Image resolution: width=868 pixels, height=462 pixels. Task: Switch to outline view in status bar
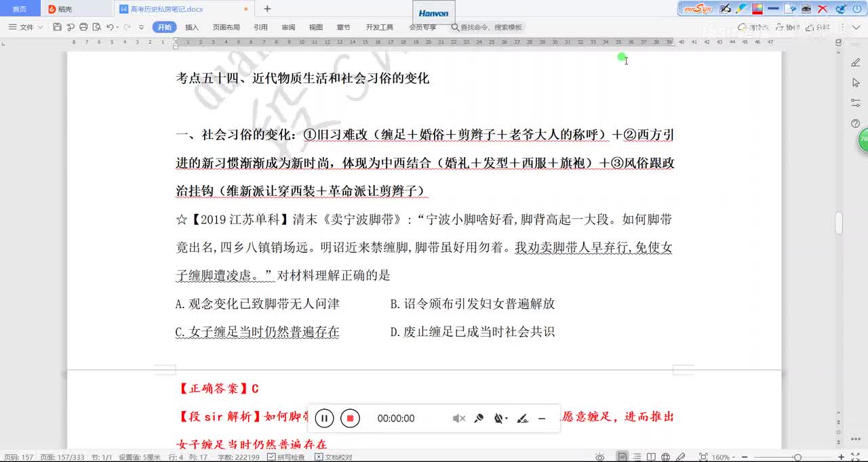pyautogui.click(x=637, y=457)
